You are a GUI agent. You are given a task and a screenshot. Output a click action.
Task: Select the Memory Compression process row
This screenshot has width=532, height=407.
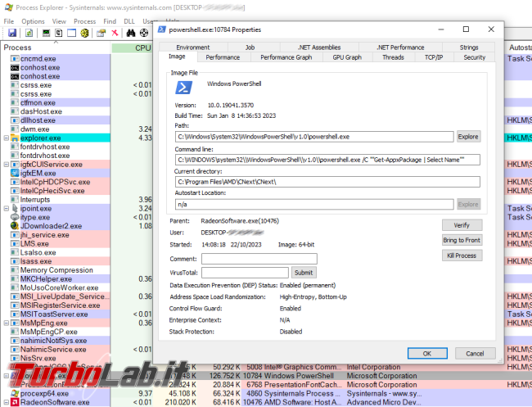pyautogui.click(x=56, y=270)
